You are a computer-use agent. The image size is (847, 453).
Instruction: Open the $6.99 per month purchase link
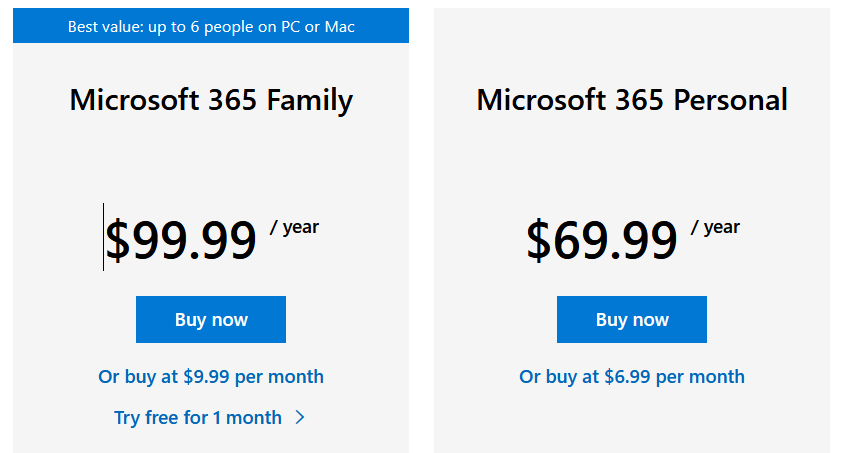click(x=632, y=377)
